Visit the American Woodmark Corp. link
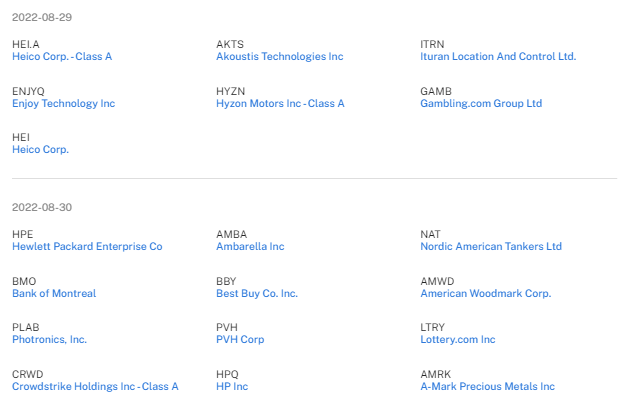The image size is (630, 409). click(485, 294)
